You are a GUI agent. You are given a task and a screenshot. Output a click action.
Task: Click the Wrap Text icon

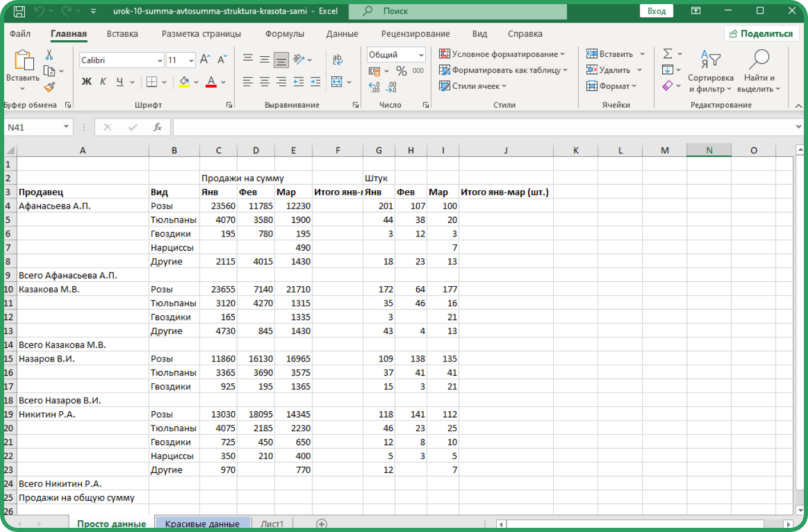tap(337, 60)
